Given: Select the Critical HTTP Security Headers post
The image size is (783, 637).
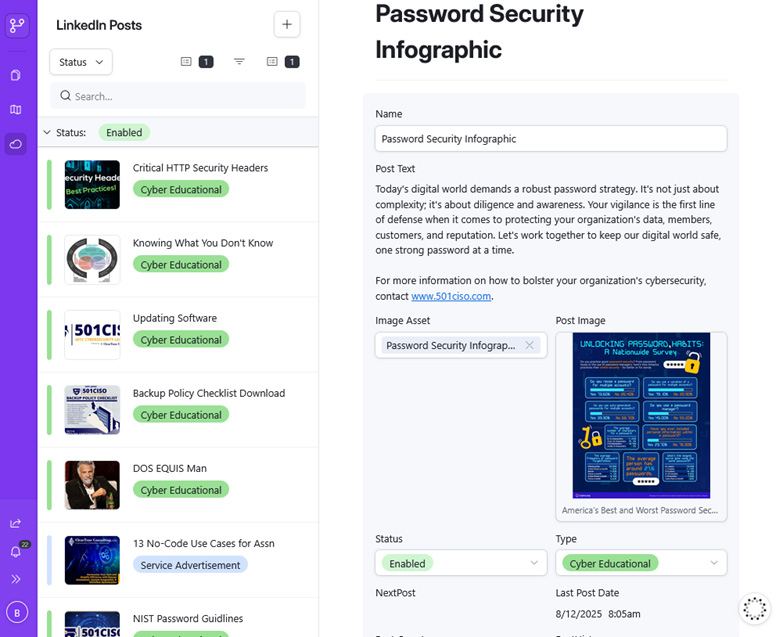Looking at the screenshot, I should coord(200,168).
